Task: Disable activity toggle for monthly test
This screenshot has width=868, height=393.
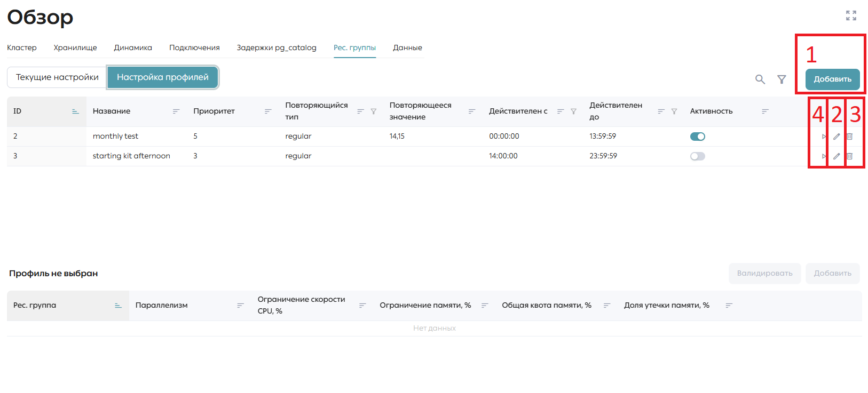Action: 698,137
